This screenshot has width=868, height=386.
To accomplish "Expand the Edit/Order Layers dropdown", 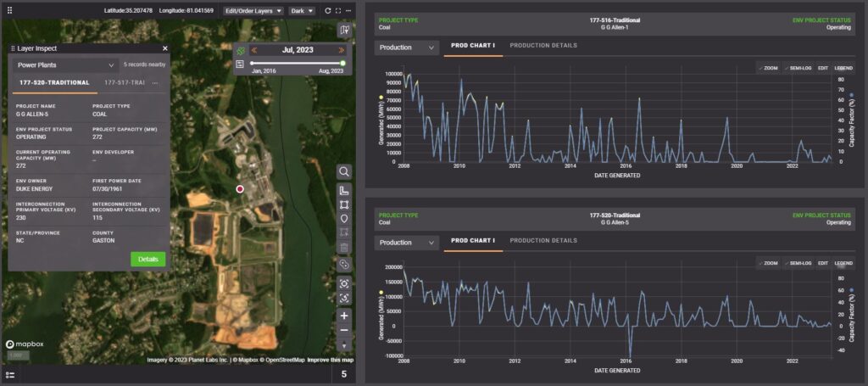I will (x=253, y=11).
